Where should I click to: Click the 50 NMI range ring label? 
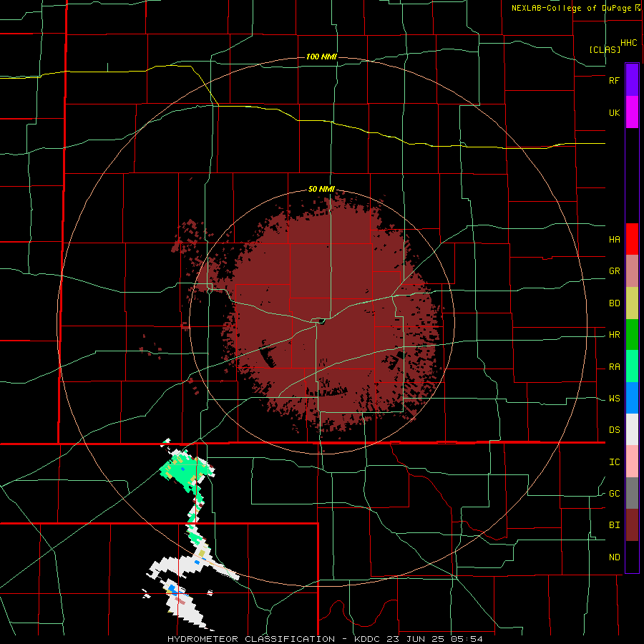[x=321, y=190]
